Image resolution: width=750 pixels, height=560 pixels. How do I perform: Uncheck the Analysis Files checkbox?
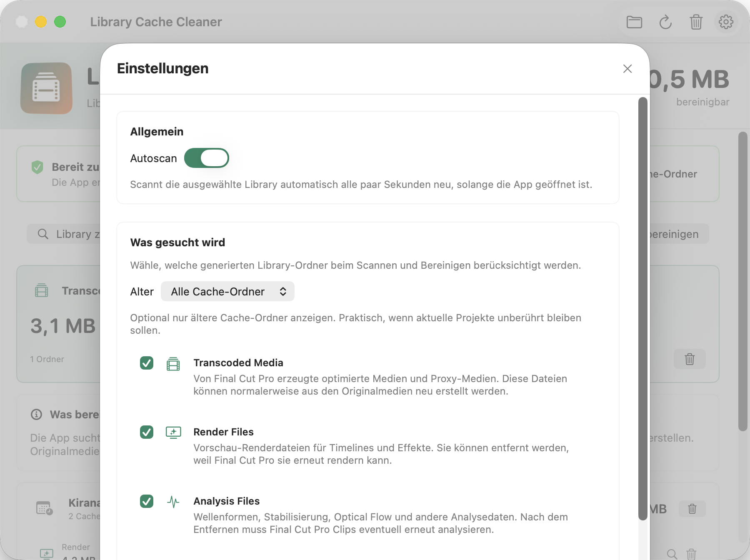[147, 501]
